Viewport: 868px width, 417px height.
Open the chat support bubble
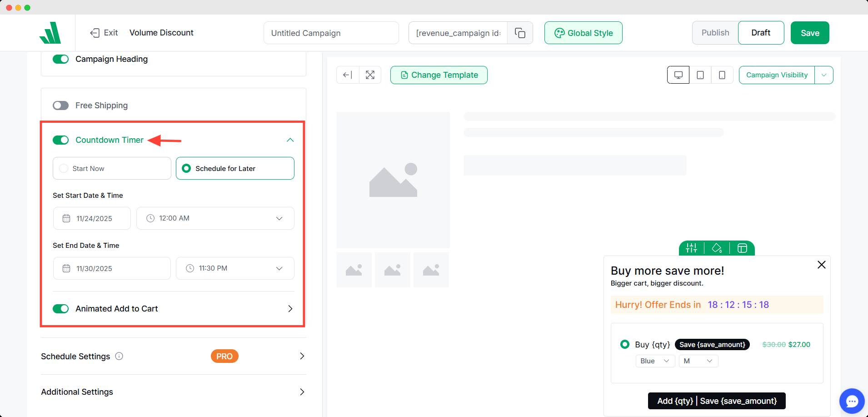pos(852,401)
